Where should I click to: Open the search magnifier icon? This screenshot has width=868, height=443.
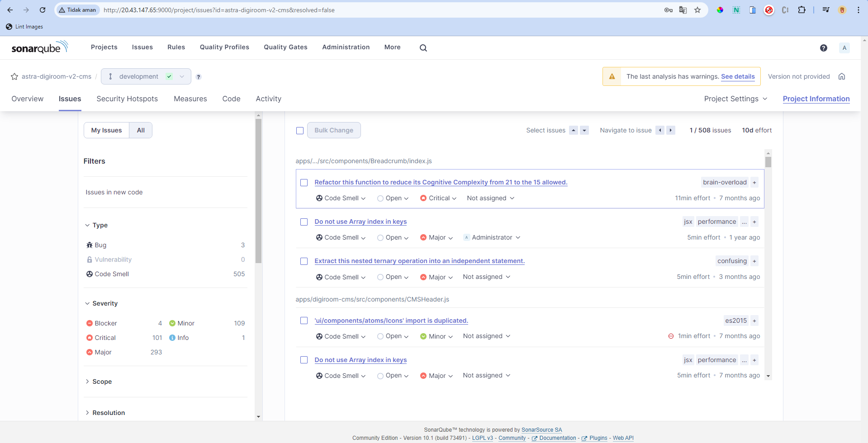[x=423, y=47]
